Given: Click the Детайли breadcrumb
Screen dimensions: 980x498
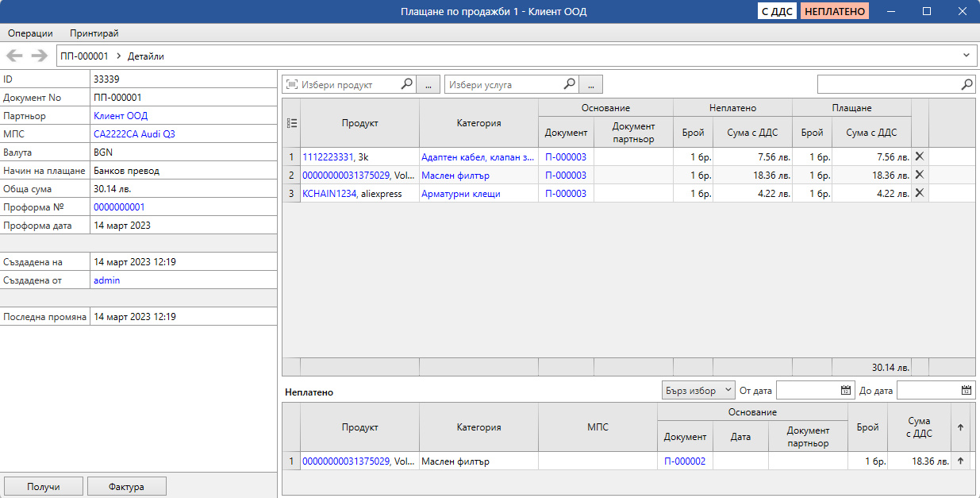Looking at the screenshot, I should click(146, 56).
